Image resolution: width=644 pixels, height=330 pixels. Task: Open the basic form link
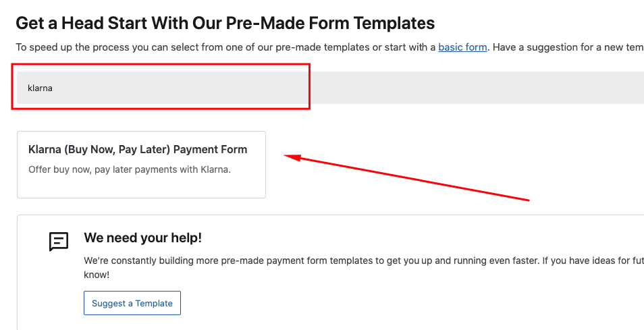(462, 47)
